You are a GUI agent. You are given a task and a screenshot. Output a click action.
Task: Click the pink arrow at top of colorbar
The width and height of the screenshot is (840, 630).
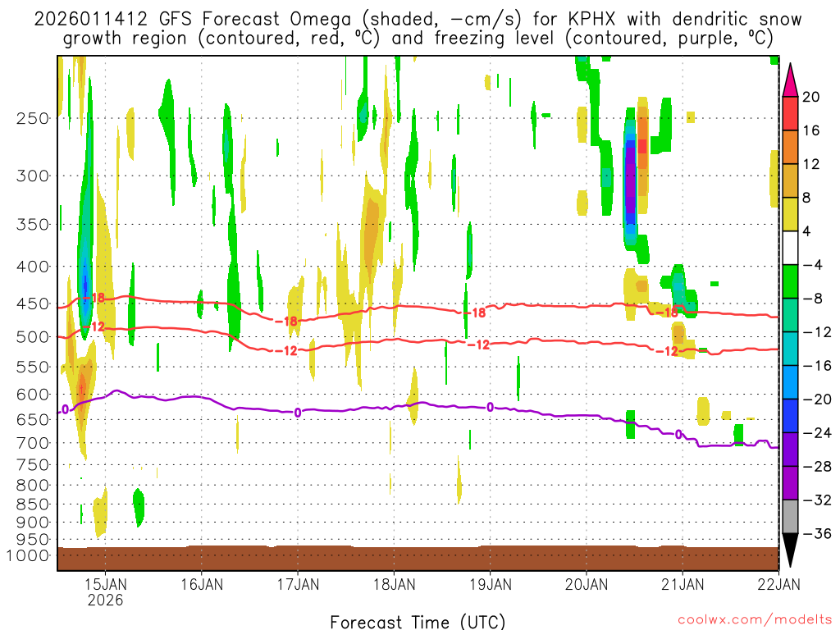point(790,80)
